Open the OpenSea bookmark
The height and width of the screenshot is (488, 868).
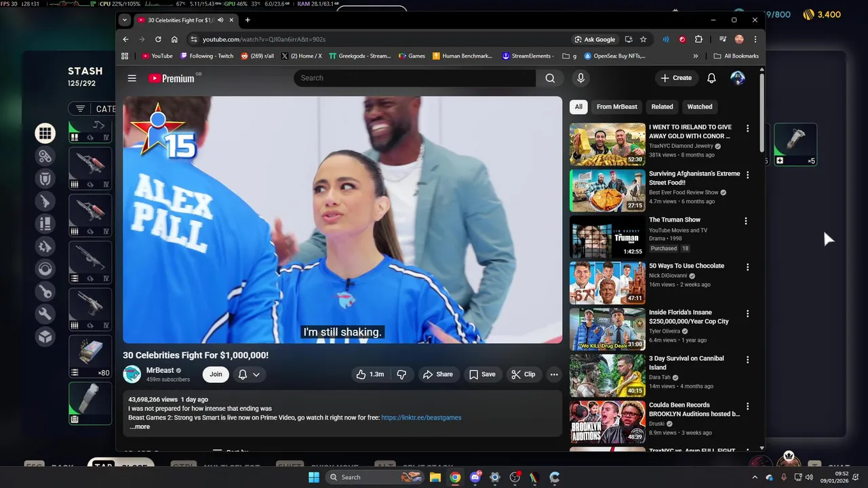(x=615, y=56)
